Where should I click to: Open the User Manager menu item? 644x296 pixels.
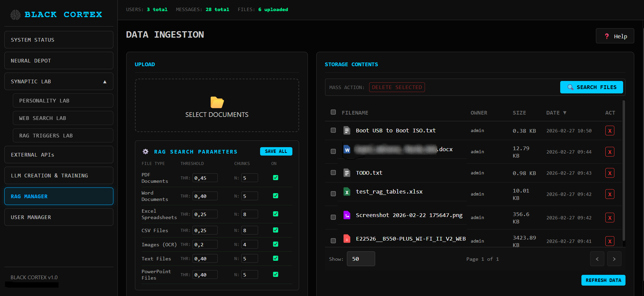click(x=59, y=217)
